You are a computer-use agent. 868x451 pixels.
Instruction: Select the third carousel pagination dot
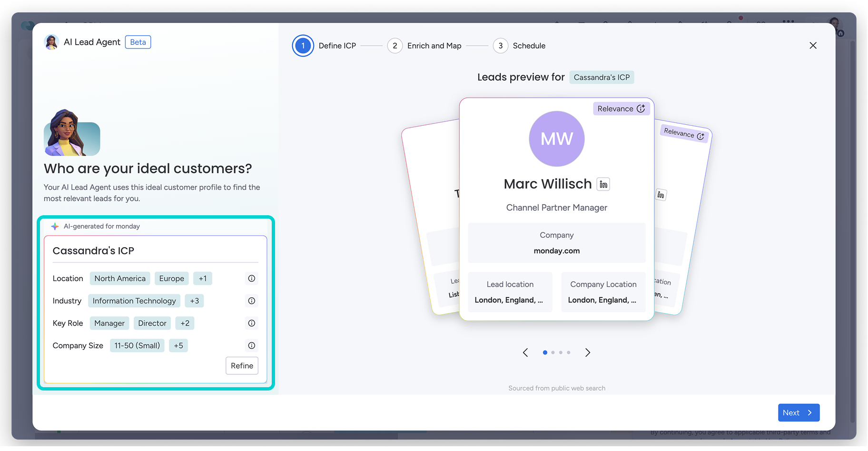(x=561, y=353)
